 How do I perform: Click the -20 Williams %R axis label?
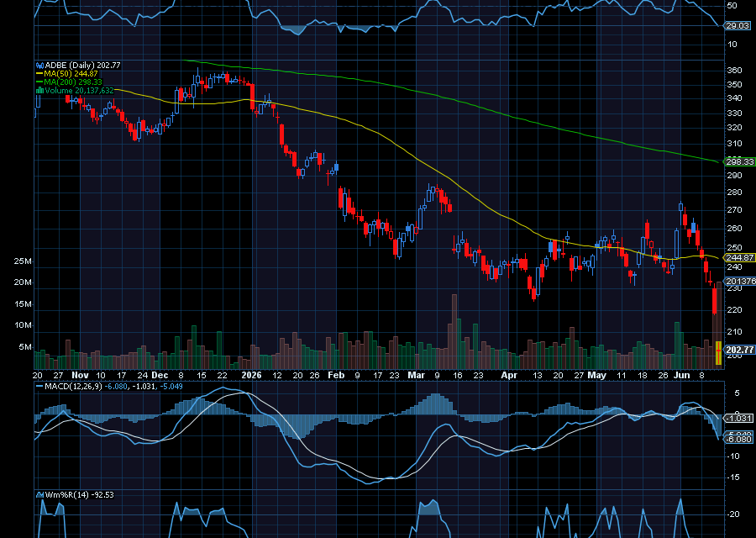[x=732, y=514]
